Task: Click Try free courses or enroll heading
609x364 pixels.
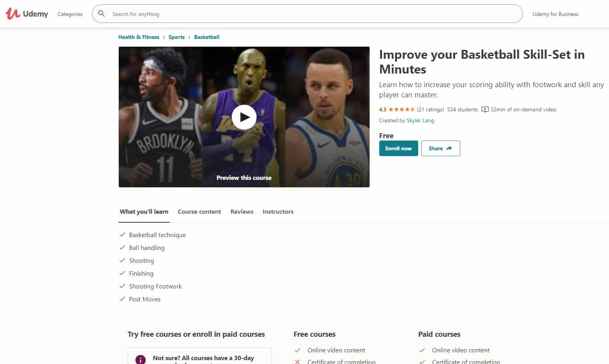Action: (196, 334)
